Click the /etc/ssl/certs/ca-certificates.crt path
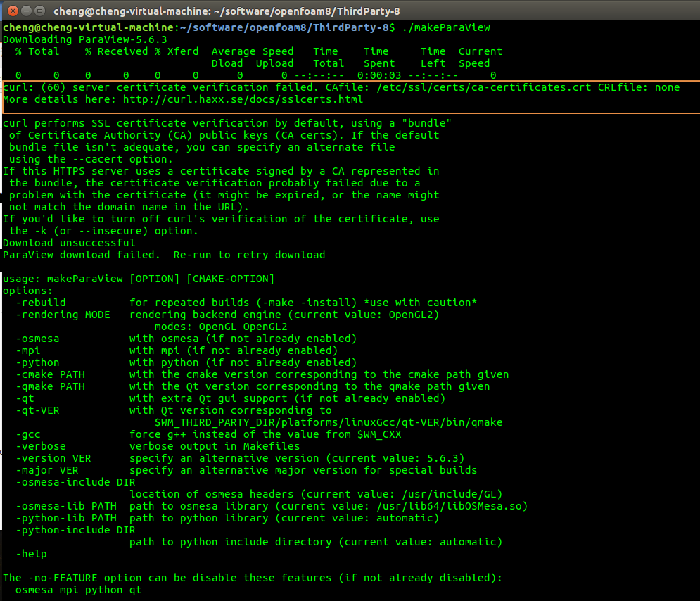Image resolution: width=700 pixels, height=601 pixels. coord(484,87)
